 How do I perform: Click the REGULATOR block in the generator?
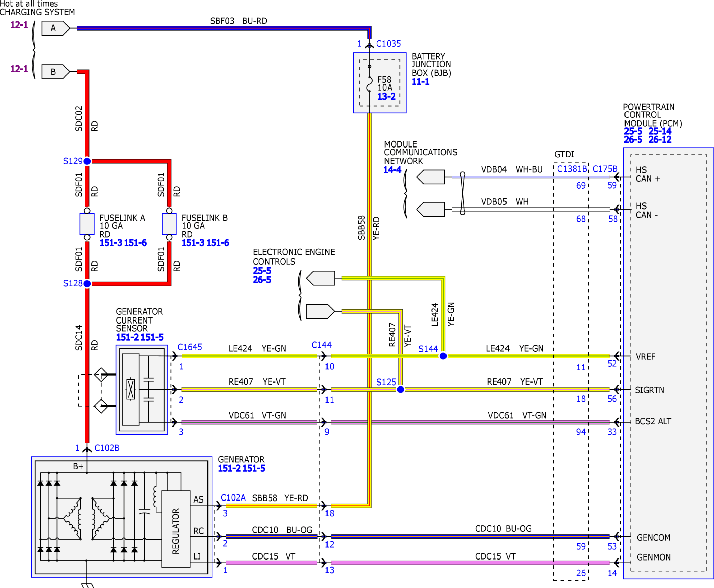[176, 529]
